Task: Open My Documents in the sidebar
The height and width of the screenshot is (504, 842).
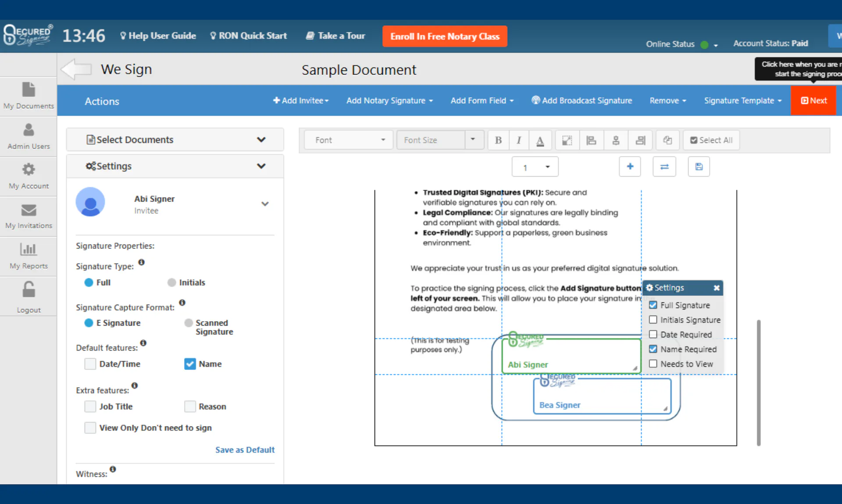Action: tap(29, 96)
